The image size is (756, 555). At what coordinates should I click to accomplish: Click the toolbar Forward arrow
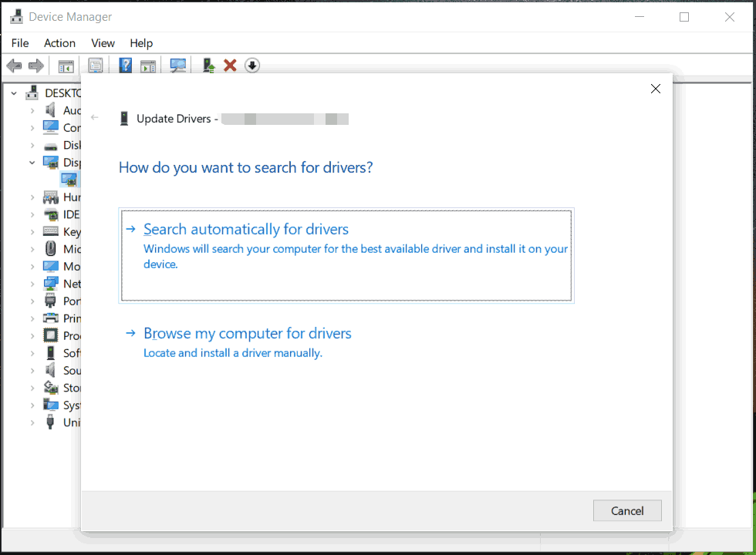click(x=36, y=65)
